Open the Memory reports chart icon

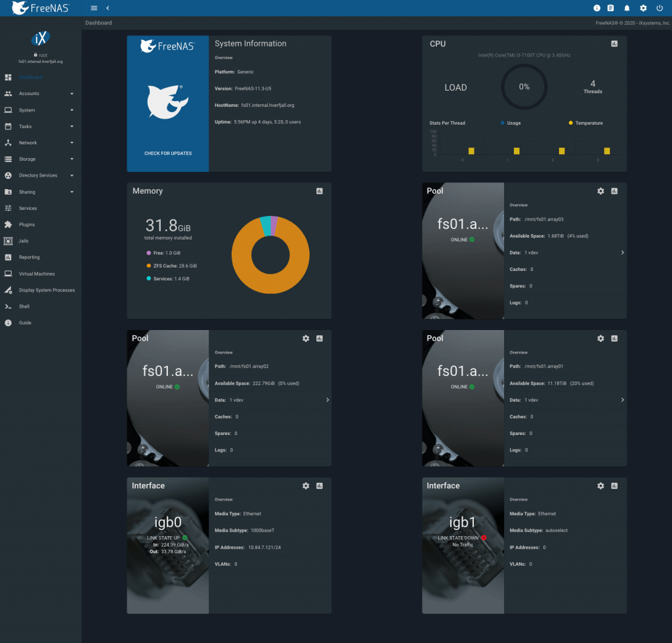320,191
